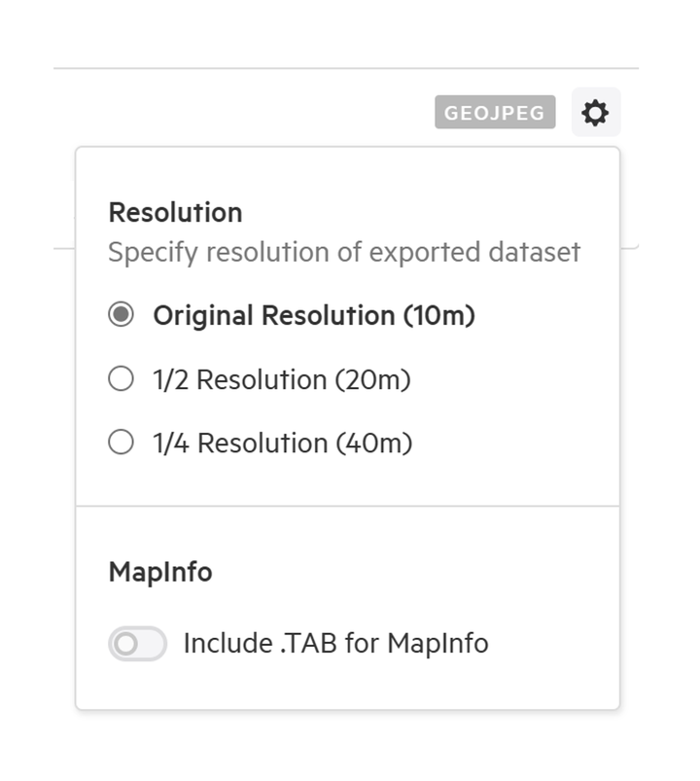The width and height of the screenshot is (700, 781).
Task: Open the export settings gear icon
Action: (595, 113)
